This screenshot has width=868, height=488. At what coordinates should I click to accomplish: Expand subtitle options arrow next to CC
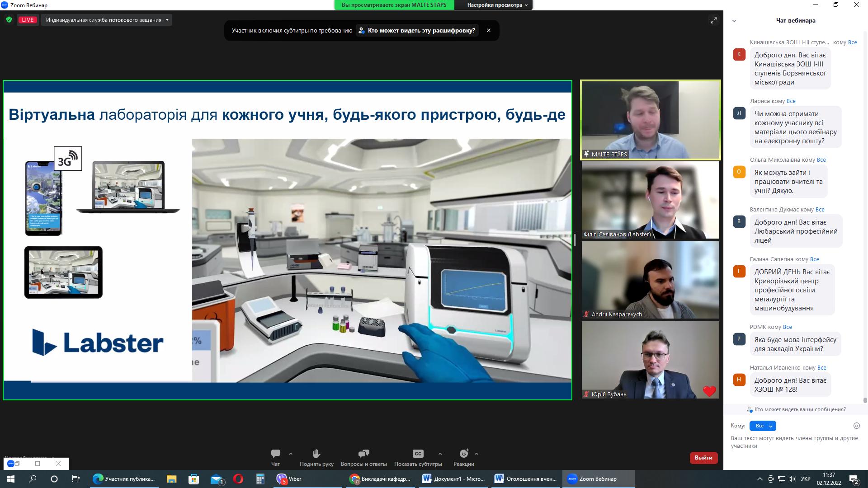(x=440, y=454)
